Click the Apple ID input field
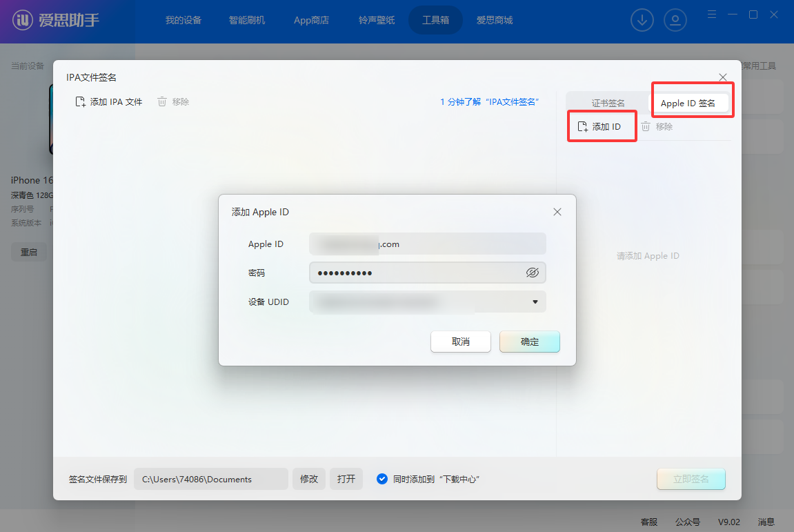This screenshot has width=794, height=532. click(x=427, y=244)
